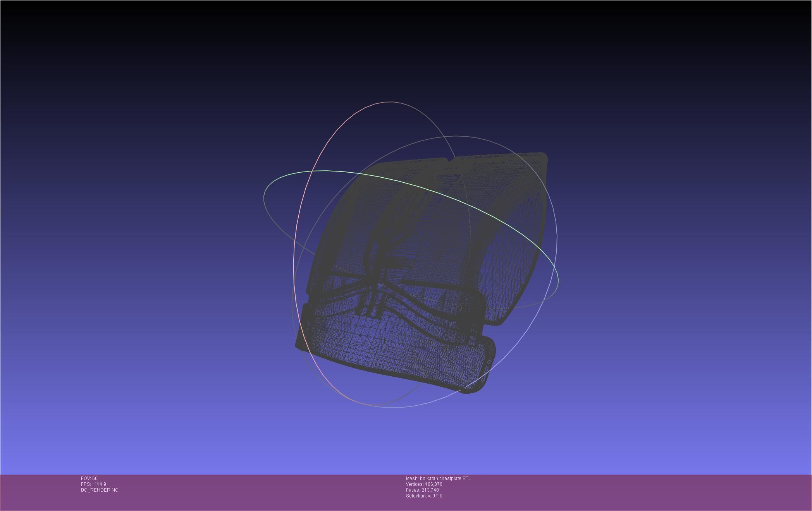Click the FOV: 60 readout
Image resolution: width=812 pixels, height=511 pixels.
pyautogui.click(x=89, y=478)
